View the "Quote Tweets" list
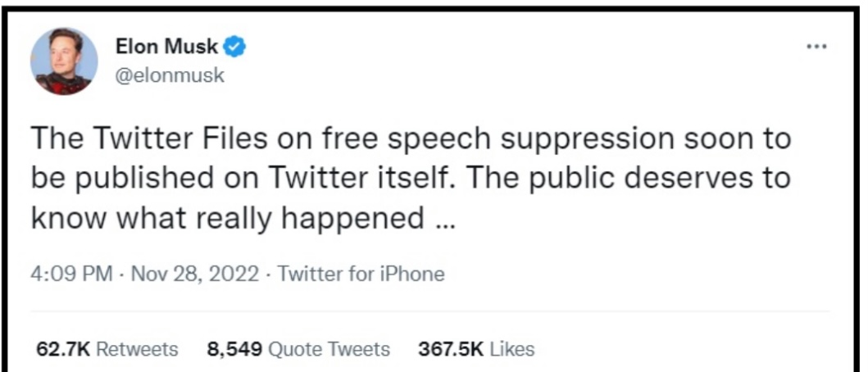The height and width of the screenshot is (372, 868). pyautogui.click(x=329, y=349)
